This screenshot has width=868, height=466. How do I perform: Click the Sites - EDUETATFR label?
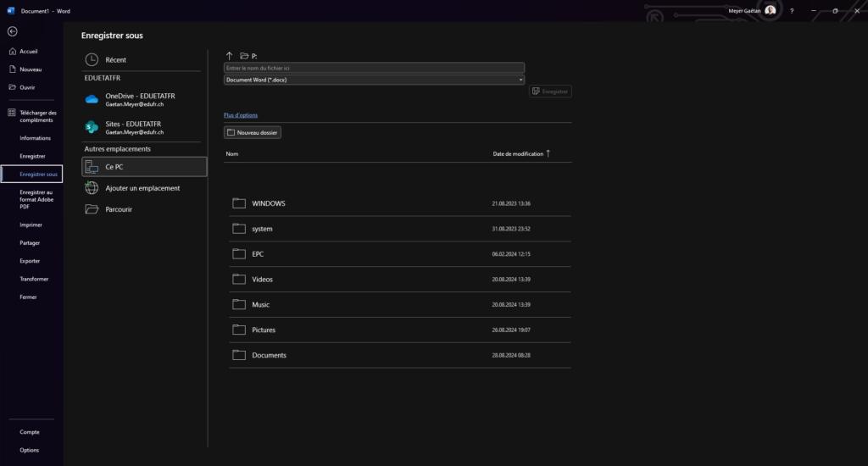[133, 124]
